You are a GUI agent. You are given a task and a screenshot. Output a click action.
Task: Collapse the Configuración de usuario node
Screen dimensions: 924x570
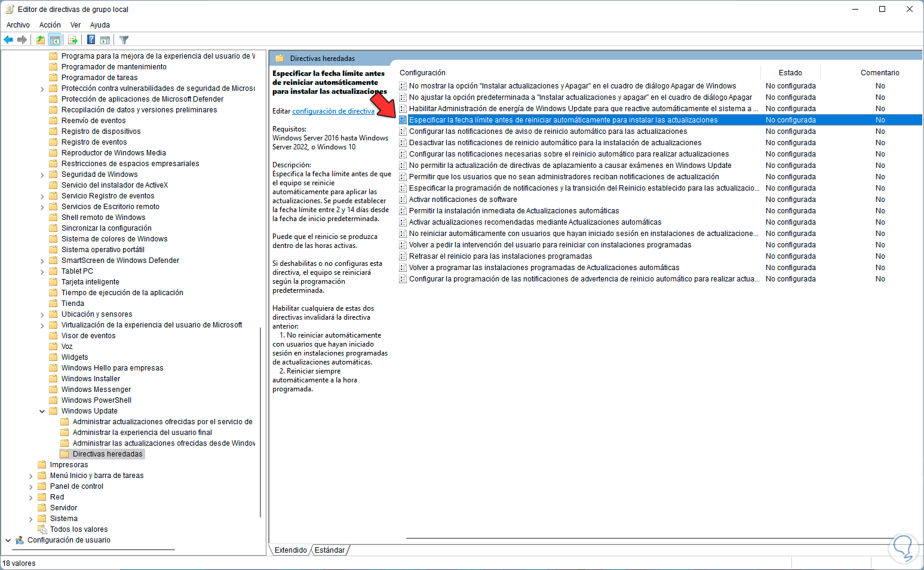tap(8, 540)
